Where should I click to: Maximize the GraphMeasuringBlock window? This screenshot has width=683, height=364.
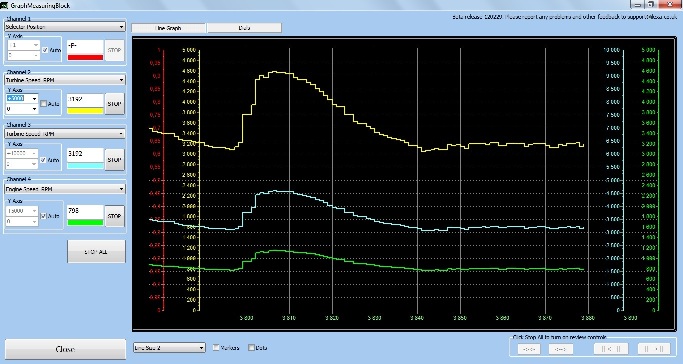click(650, 4)
